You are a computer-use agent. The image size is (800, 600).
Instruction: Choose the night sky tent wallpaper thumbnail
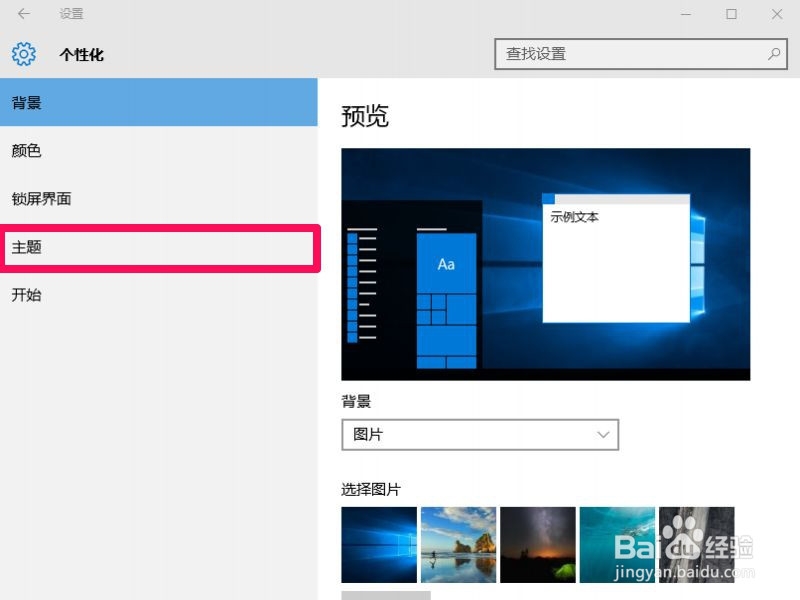pos(538,544)
